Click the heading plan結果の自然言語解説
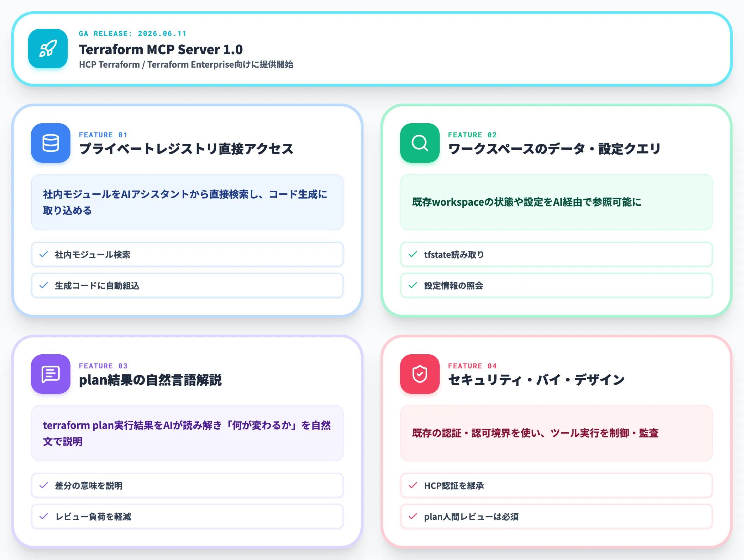 (x=150, y=380)
